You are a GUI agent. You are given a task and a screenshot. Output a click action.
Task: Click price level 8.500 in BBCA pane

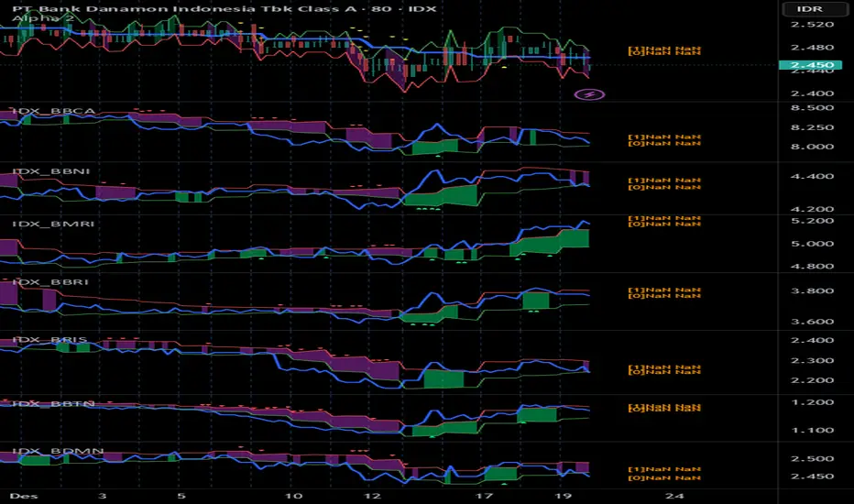[812, 108]
